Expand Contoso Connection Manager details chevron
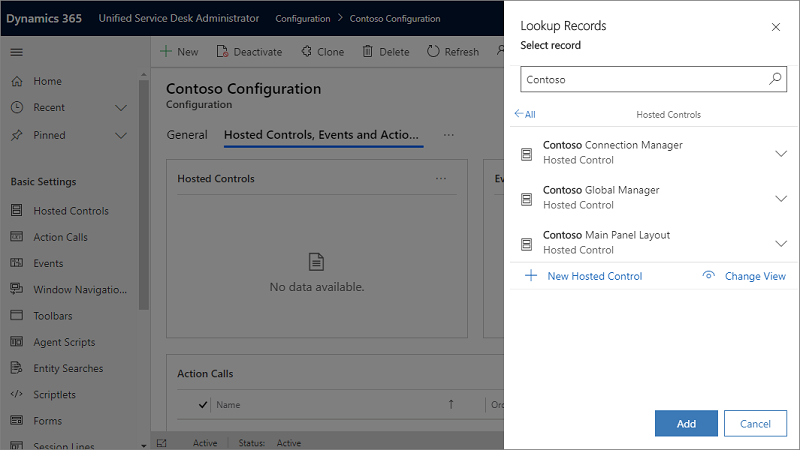This screenshot has height=450, width=800. (x=781, y=154)
